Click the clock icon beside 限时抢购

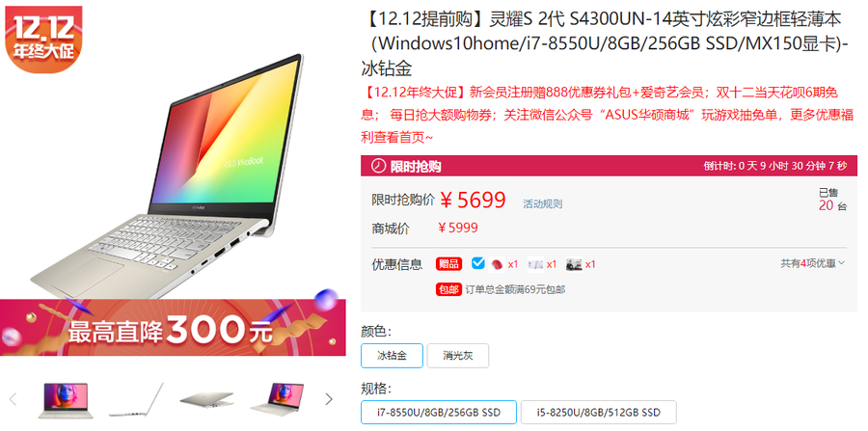pos(378,167)
